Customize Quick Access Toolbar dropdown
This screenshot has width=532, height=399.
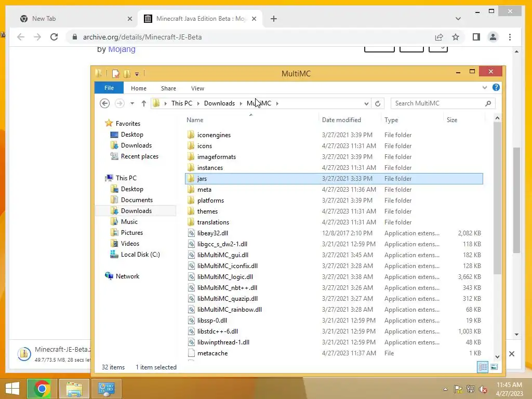pos(137,74)
